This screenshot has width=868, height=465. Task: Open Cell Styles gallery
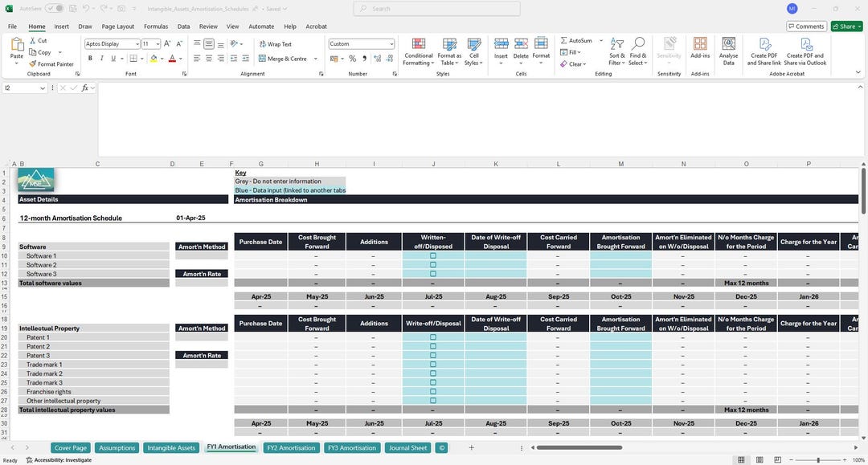tap(474, 52)
